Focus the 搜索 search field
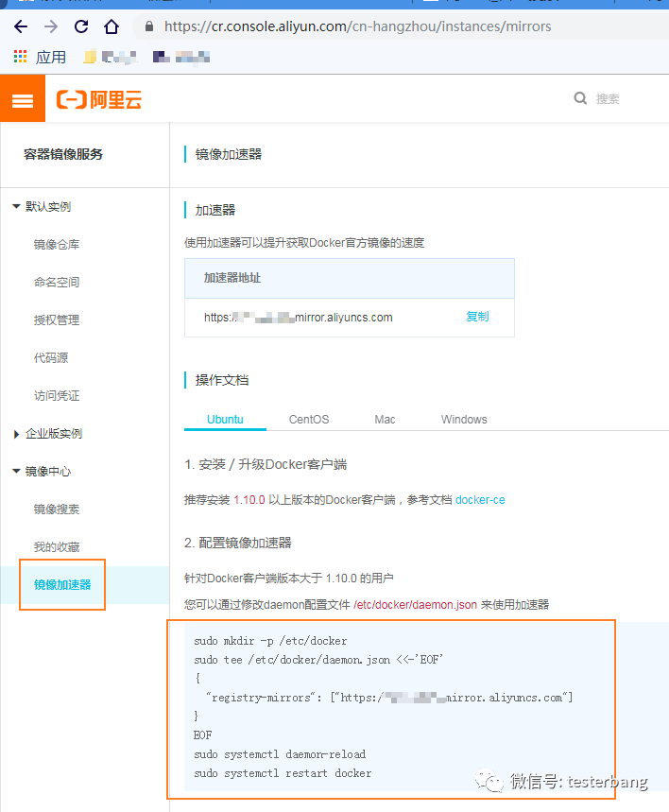Screen dimensions: 669x812 (608, 99)
